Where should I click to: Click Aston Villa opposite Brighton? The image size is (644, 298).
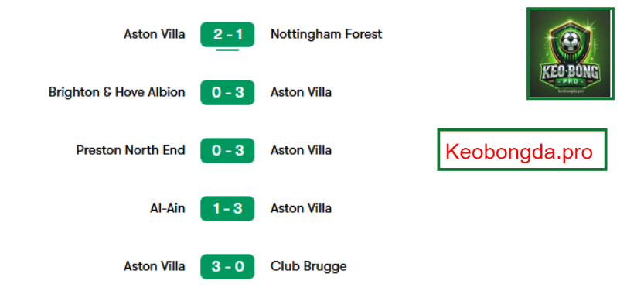(x=301, y=92)
